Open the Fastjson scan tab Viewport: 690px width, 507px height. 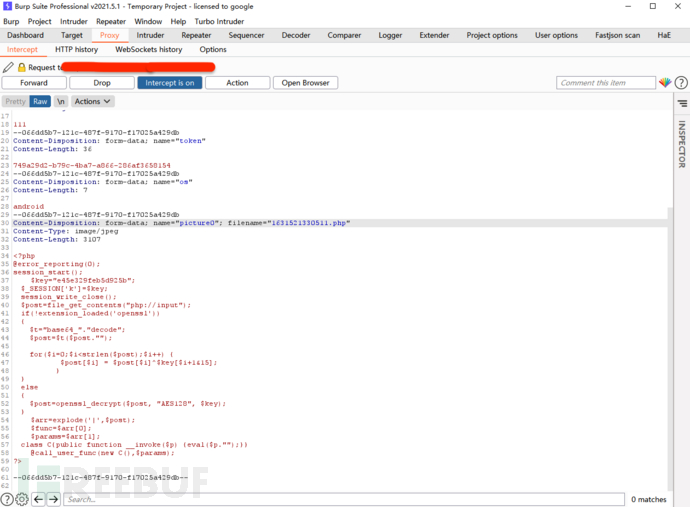click(617, 35)
